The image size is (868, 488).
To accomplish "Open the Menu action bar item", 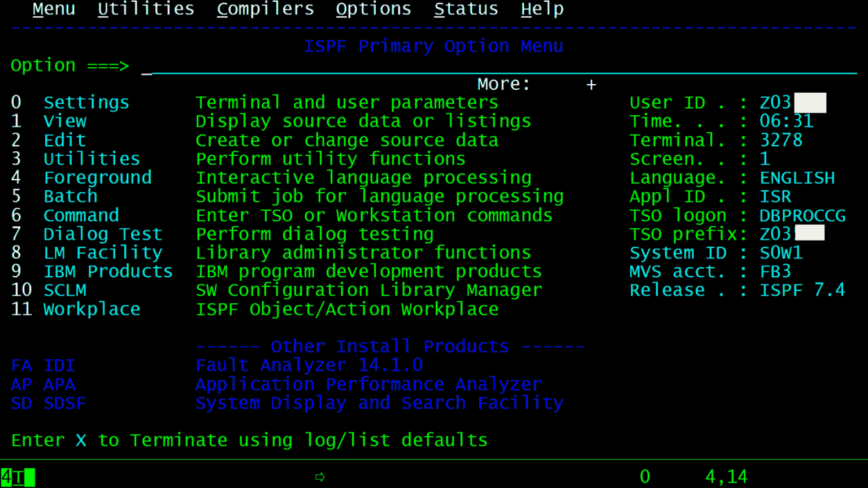I will tap(54, 9).
